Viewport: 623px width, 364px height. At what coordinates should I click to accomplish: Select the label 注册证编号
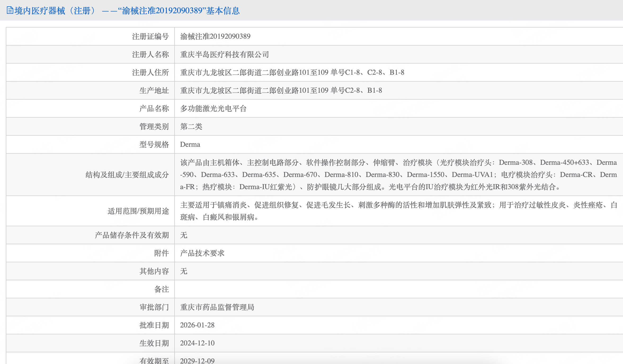tap(150, 36)
